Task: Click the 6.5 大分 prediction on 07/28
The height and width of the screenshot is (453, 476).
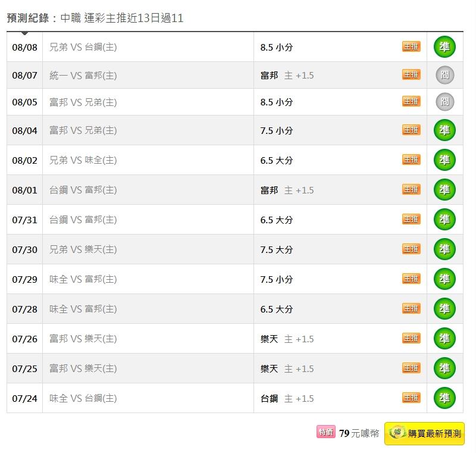Action: point(277,309)
